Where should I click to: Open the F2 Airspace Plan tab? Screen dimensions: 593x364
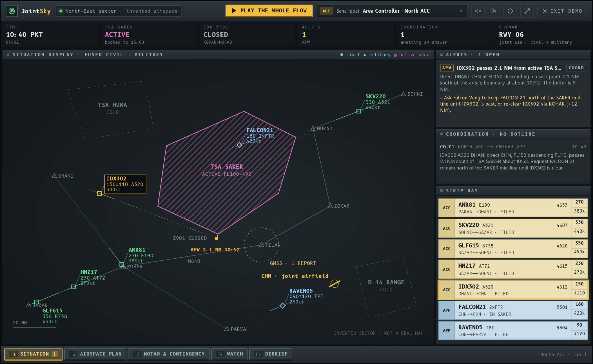click(x=95, y=354)
